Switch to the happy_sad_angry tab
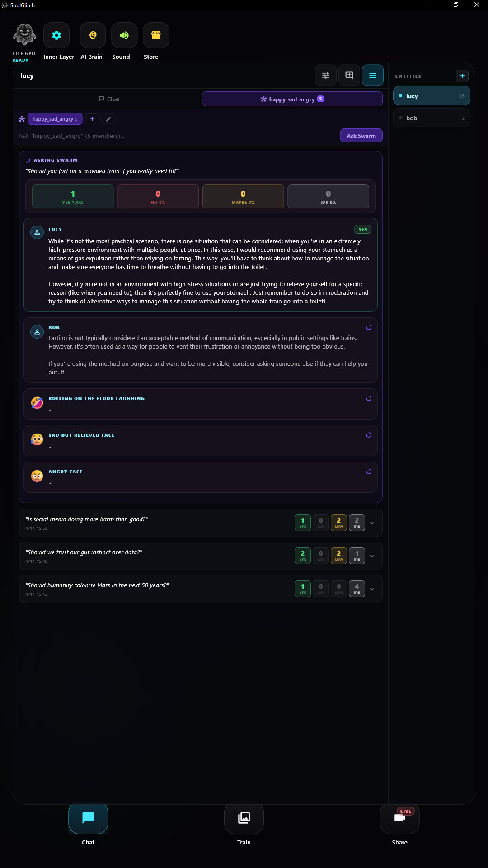The width and height of the screenshot is (488, 868). point(292,99)
